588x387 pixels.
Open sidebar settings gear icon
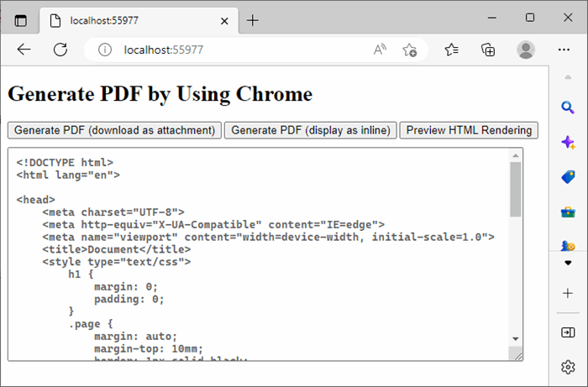(568, 367)
